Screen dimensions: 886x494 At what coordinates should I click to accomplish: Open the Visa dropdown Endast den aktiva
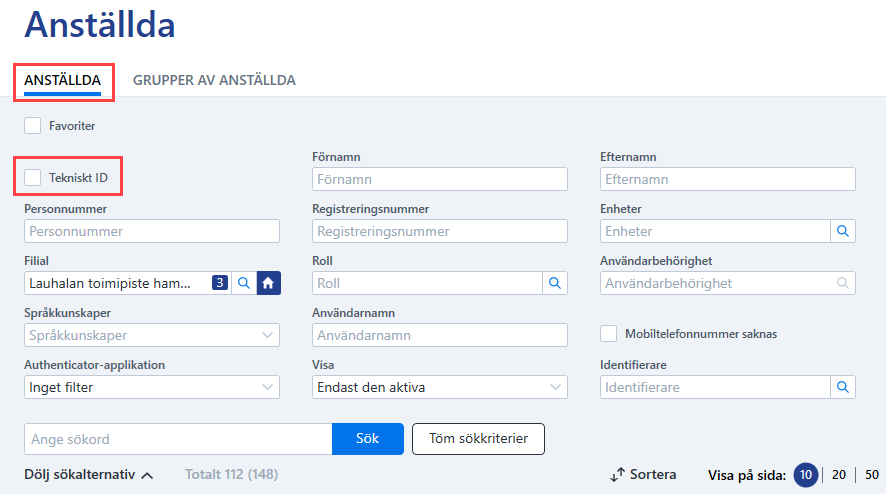tap(440, 387)
